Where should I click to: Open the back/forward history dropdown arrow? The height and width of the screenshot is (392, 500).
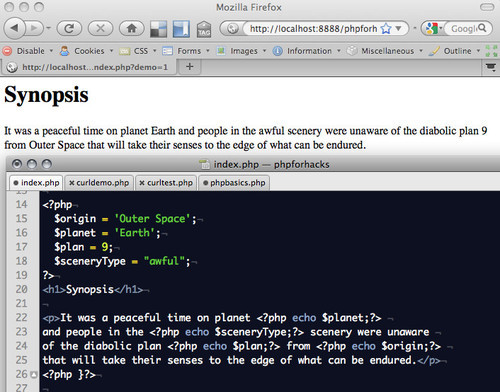coord(49,28)
